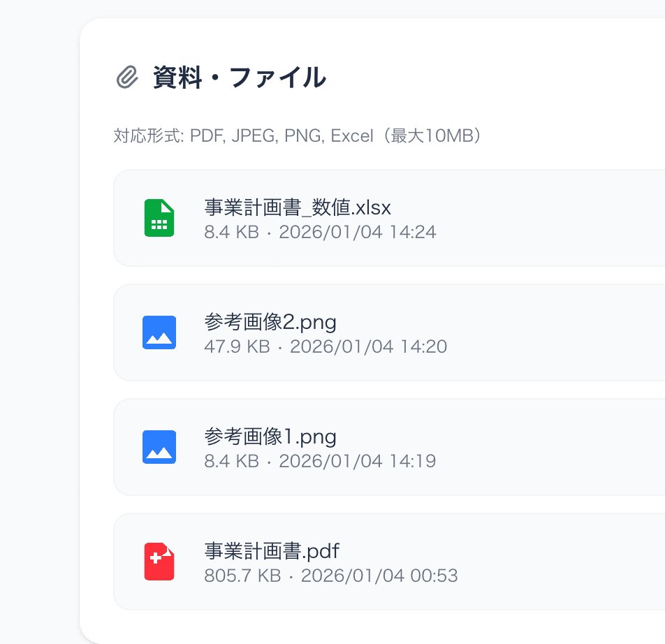Select the image icon for 参考画像1.png

159,447
